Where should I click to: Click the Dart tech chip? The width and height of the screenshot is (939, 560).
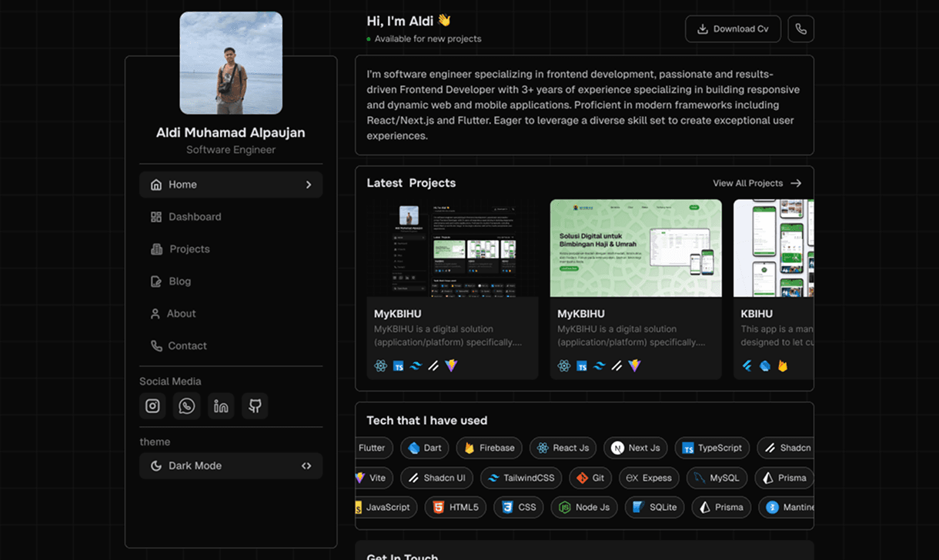click(425, 448)
